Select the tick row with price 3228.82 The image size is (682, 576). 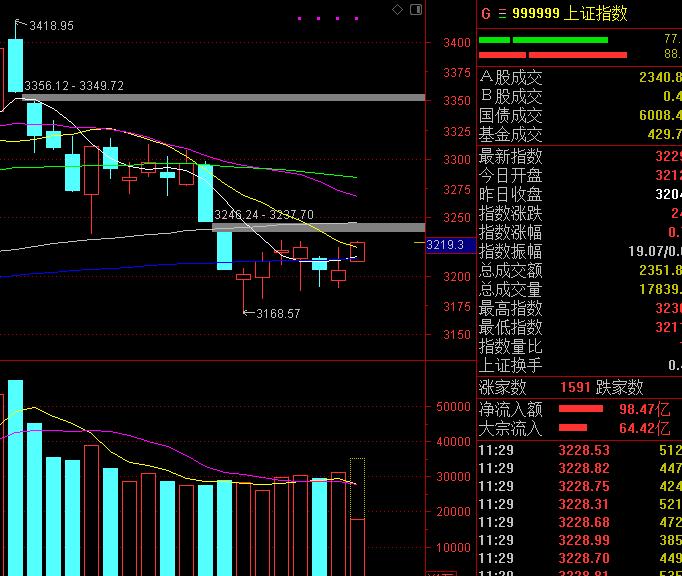pyautogui.click(x=580, y=469)
